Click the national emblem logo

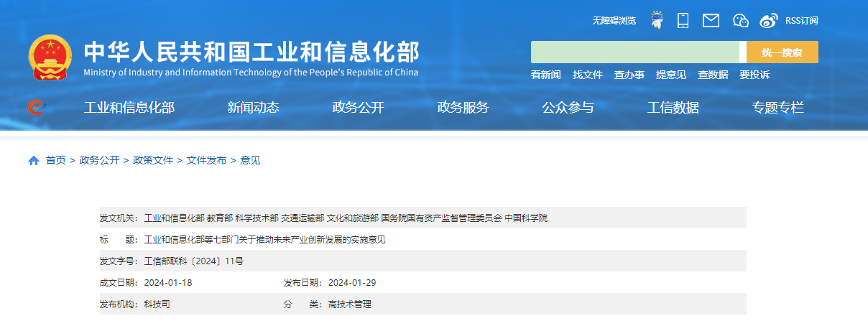(x=50, y=57)
